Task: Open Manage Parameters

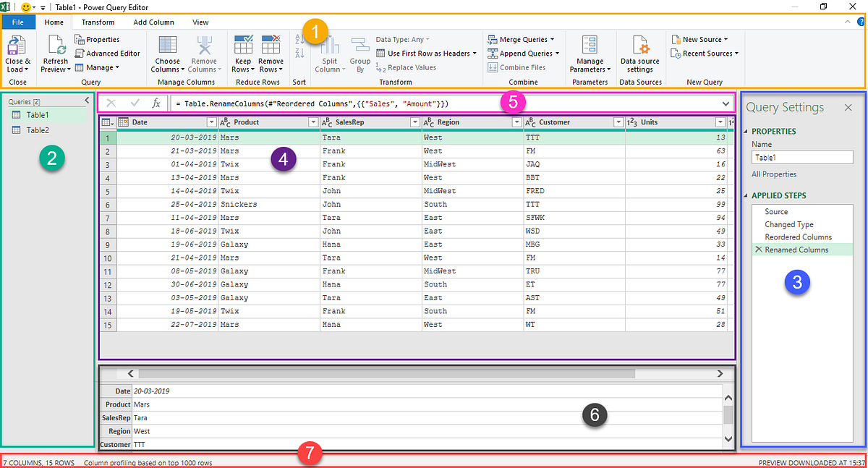Action: click(x=590, y=54)
